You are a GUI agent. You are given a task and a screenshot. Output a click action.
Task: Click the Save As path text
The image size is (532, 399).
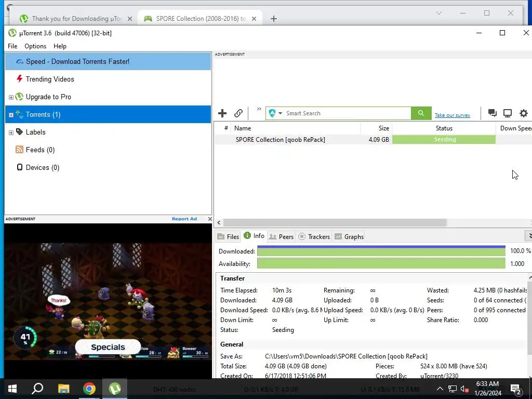point(346,356)
